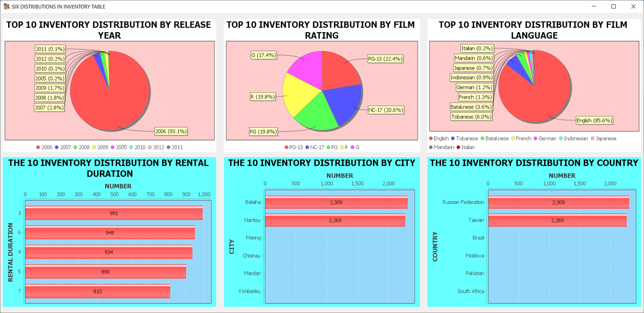This screenshot has height=313, width=644.
Task: Click the 'Japanese (0.7%)' pie label
Action: click(x=473, y=68)
